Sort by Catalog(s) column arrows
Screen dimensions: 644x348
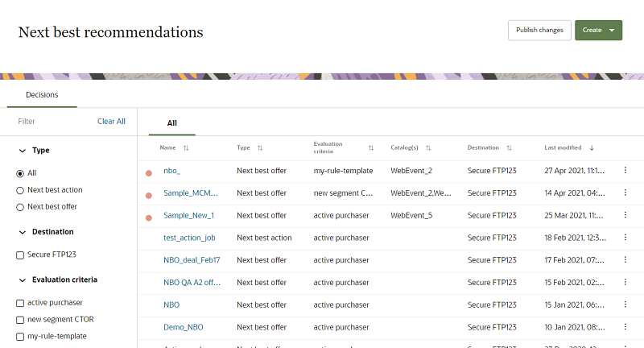tap(428, 148)
